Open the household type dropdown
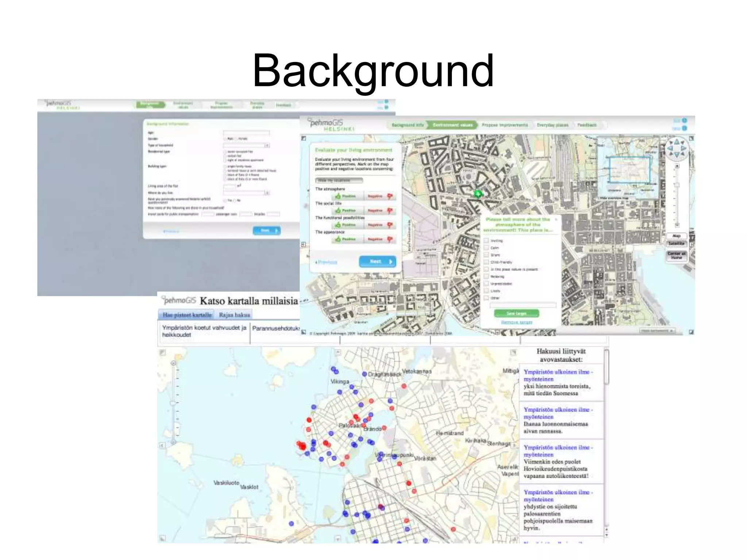 (267, 145)
